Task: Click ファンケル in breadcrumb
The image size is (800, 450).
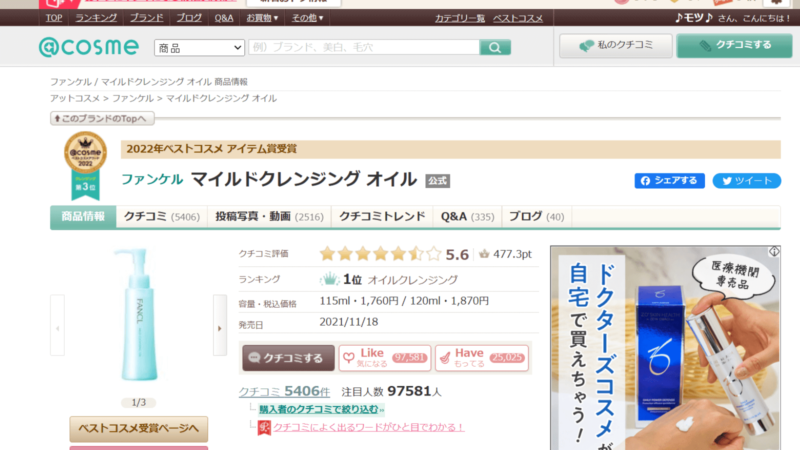Action: point(133,98)
